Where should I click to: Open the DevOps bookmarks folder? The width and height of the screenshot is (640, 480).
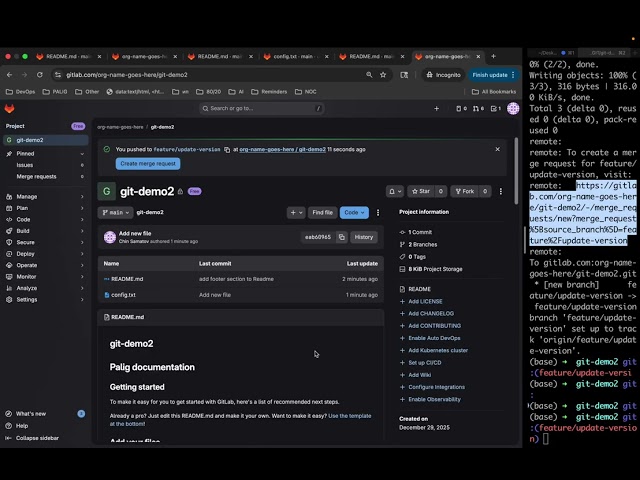[x=20, y=92]
